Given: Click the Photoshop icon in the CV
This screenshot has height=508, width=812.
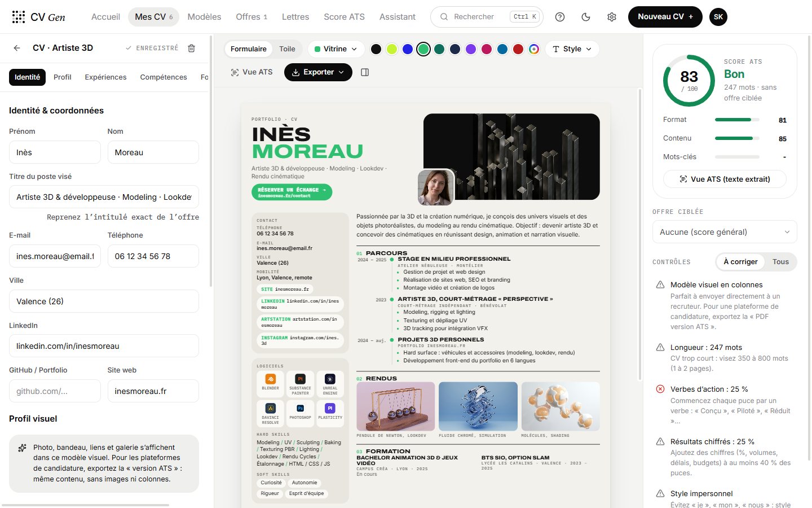Looking at the screenshot, I should click(x=301, y=408).
